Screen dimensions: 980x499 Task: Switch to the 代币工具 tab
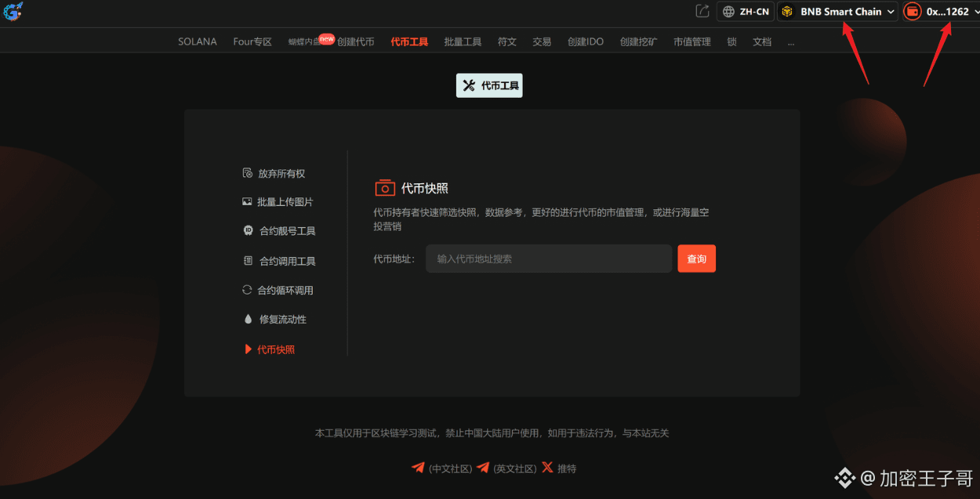tap(408, 41)
